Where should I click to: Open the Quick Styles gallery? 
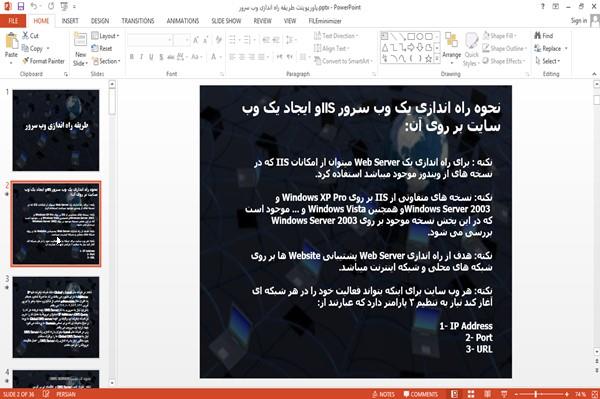(471, 49)
